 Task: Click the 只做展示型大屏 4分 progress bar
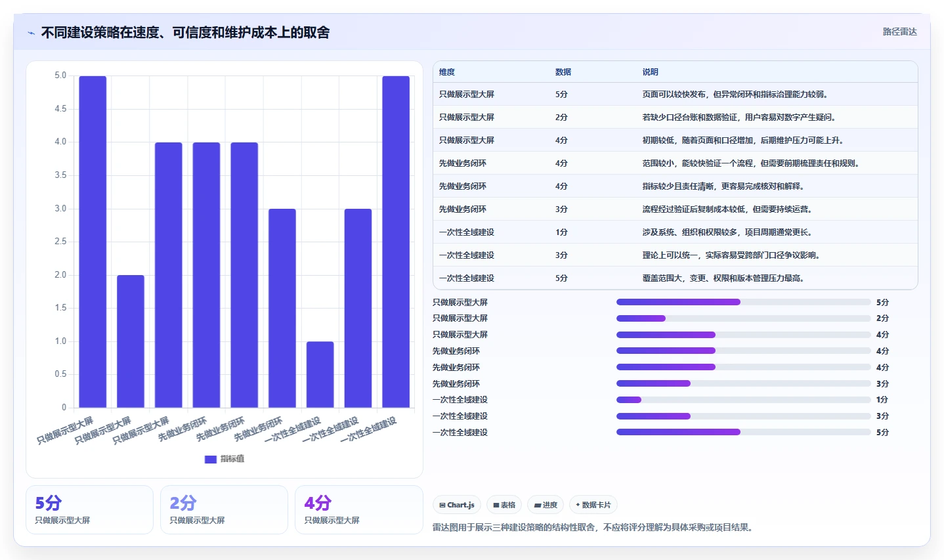[x=744, y=335]
